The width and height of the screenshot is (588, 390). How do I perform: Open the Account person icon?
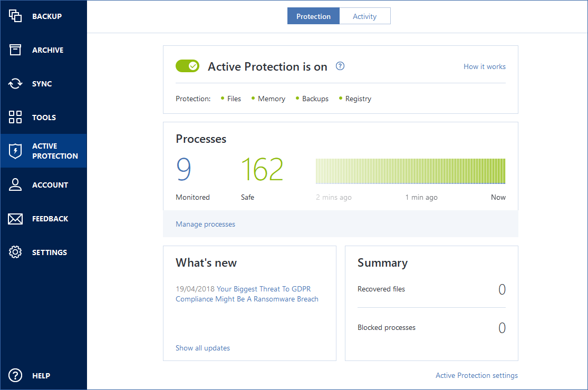pos(15,185)
